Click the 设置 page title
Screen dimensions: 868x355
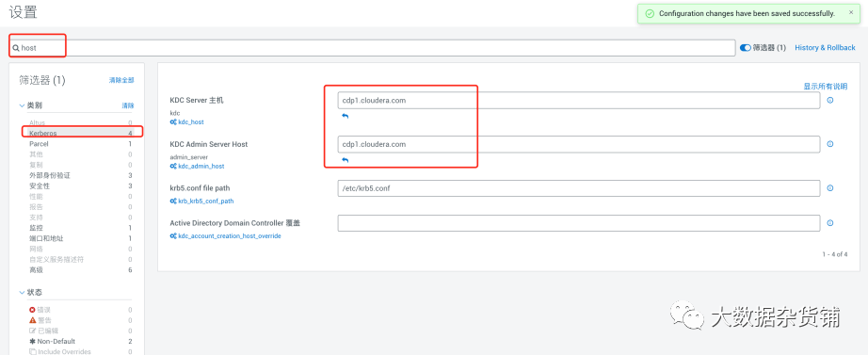point(24,11)
